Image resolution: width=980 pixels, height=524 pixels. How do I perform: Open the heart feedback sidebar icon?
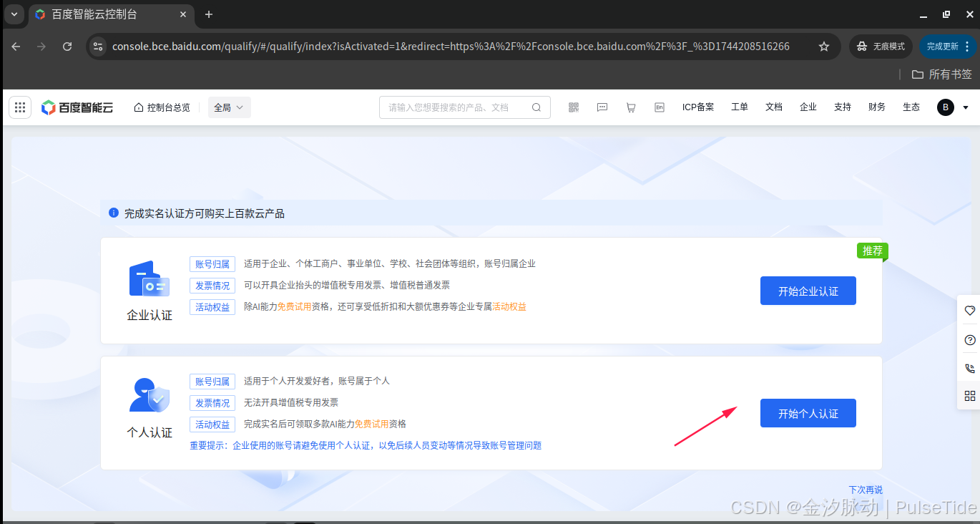(x=970, y=311)
